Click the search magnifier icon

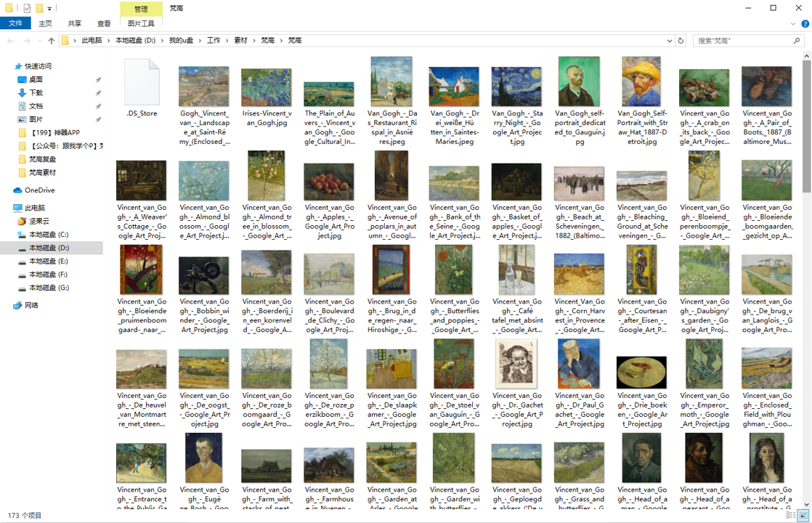pyautogui.click(x=797, y=41)
